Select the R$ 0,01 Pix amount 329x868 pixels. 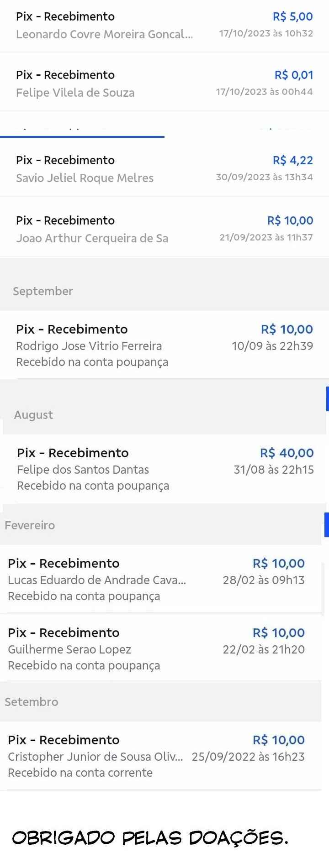coord(294,75)
